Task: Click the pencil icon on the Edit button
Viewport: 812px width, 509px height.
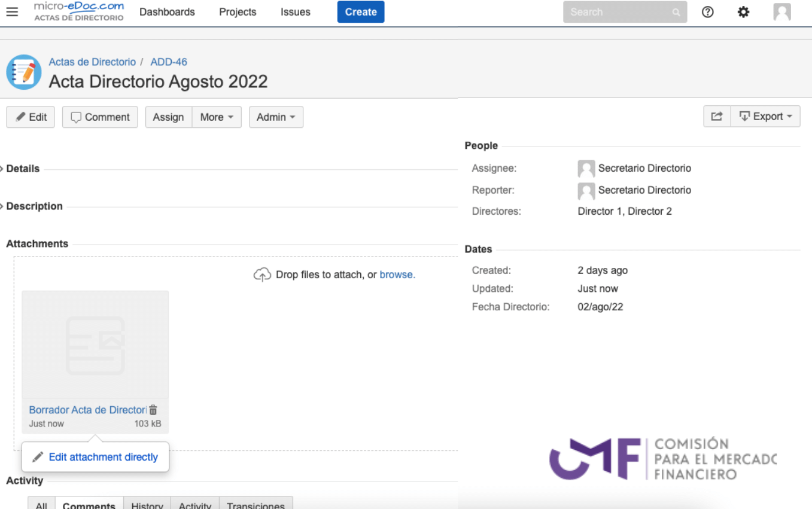Action: pos(20,117)
